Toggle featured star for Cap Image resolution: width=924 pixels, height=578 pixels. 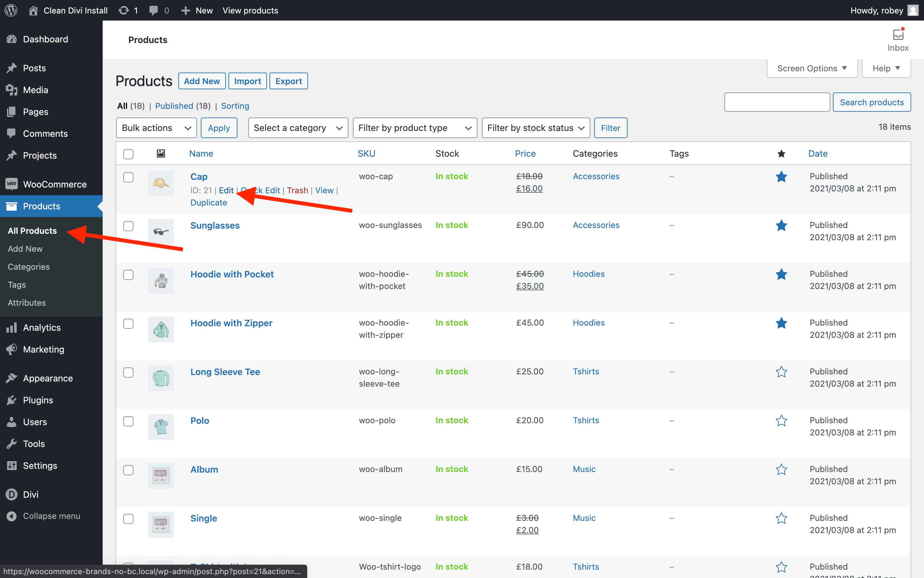tap(781, 177)
